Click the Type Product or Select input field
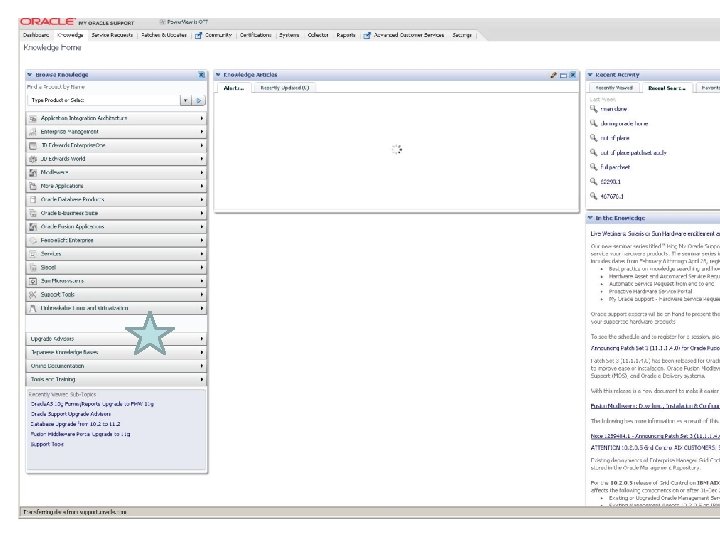720x540 pixels. point(104,101)
